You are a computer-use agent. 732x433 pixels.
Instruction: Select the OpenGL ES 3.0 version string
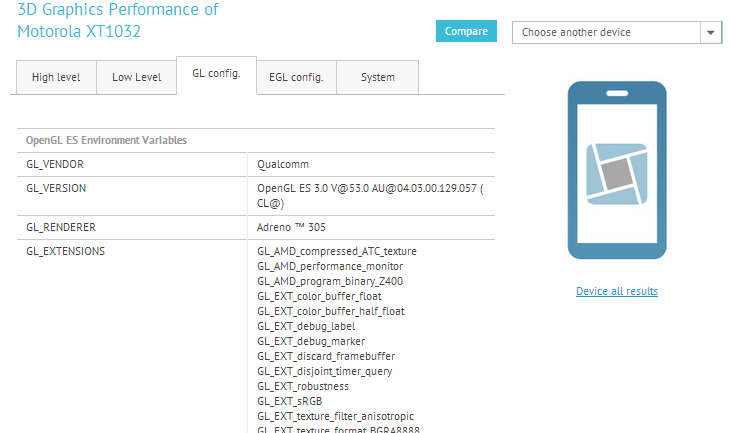point(370,196)
